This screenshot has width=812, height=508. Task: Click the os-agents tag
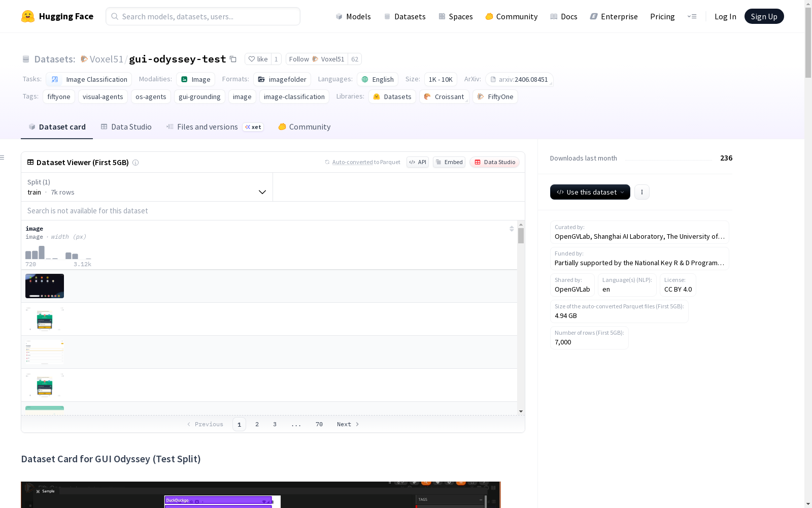(151, 97)
